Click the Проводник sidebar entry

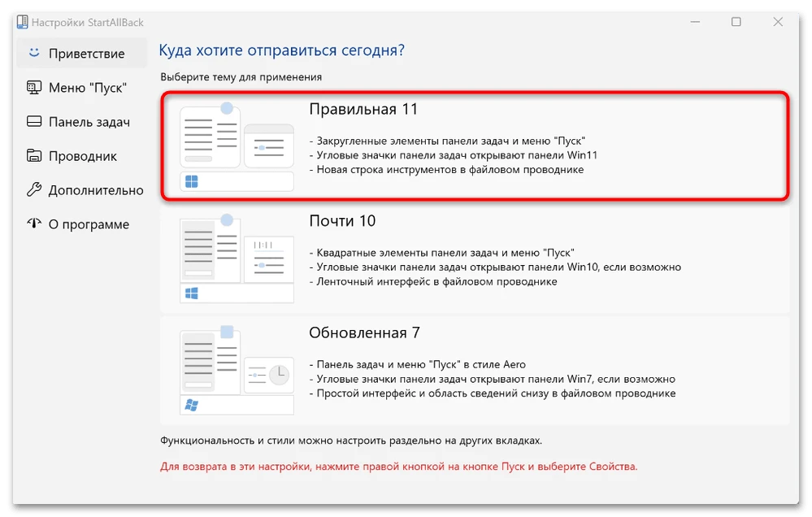point(81,155)
